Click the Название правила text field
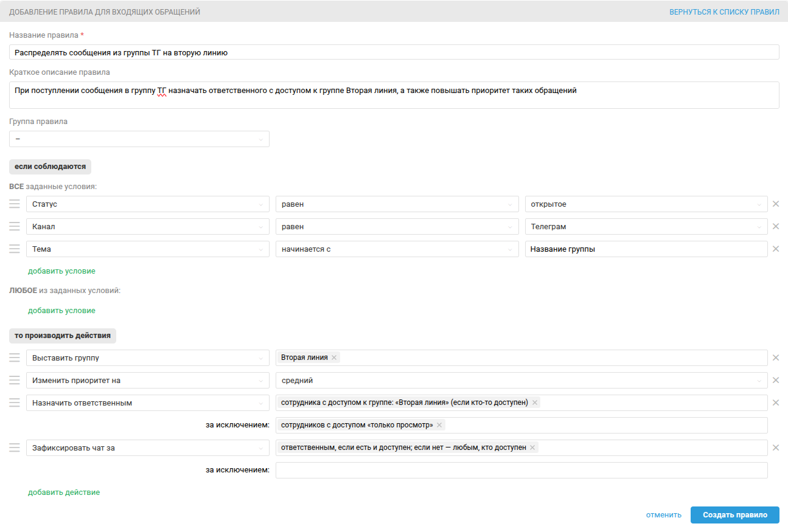This screenshot has width=788, height=532. 394,52
